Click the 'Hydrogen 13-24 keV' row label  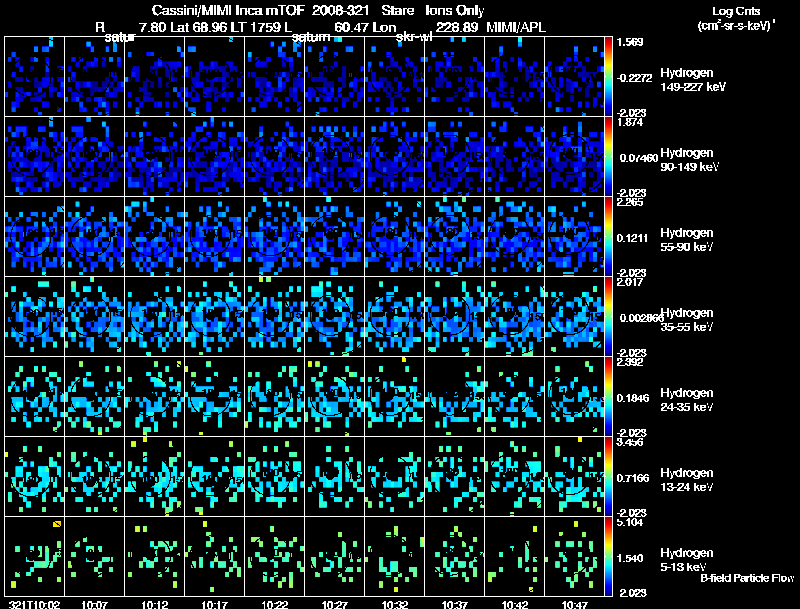[x=687, y=480]
